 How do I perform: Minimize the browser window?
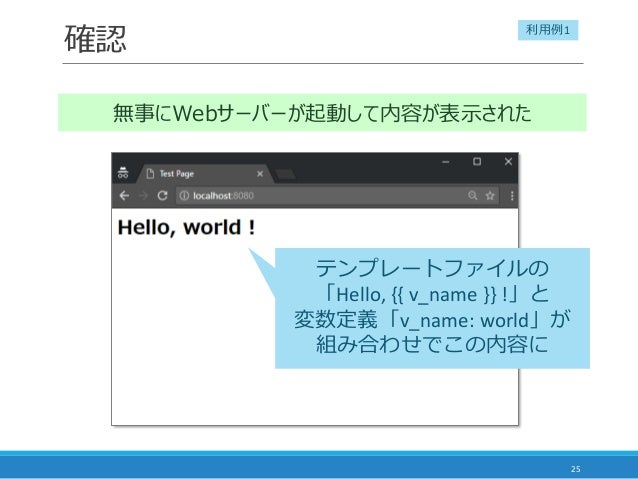point(446,162)
